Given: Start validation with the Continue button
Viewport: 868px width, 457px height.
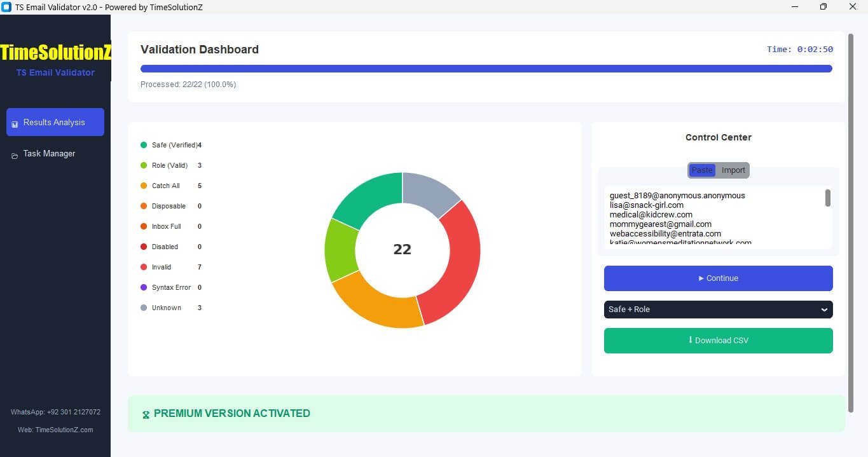Looking at the screenshot, I should [x=718, y=278].
